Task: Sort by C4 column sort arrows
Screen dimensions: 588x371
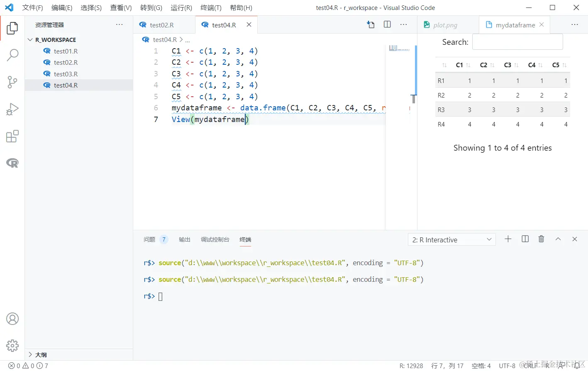Action: 541,65
